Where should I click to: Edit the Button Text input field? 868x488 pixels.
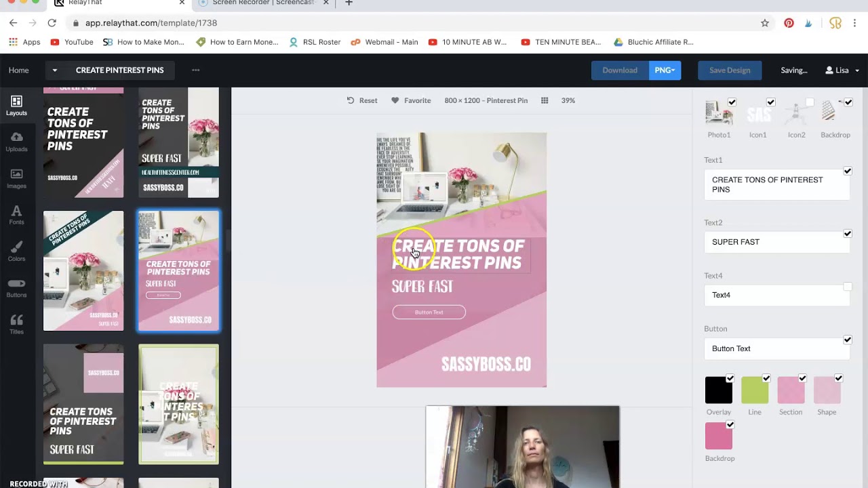point(777,348)
